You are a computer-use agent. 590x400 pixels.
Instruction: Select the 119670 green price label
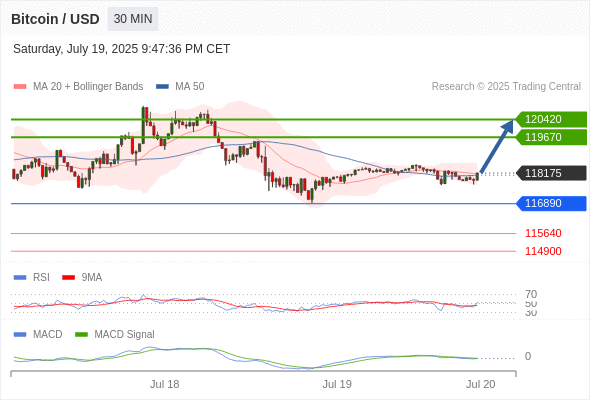pos(551,137)
